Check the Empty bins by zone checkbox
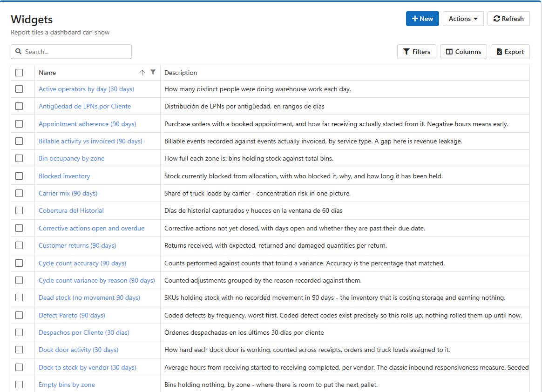Viewport: 542px width, 392px height. tap(19, 385)
